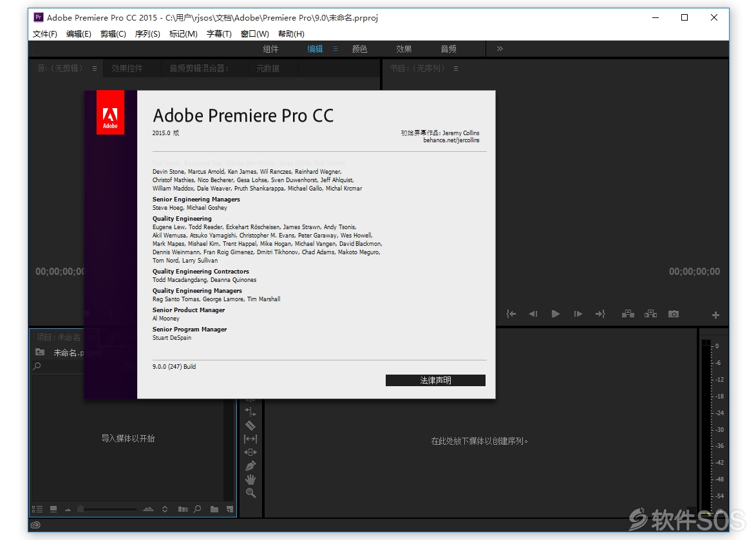756x540 pixels.
Task: Select the 效果控件 panel tab
Action: click(x=127, y=68)
